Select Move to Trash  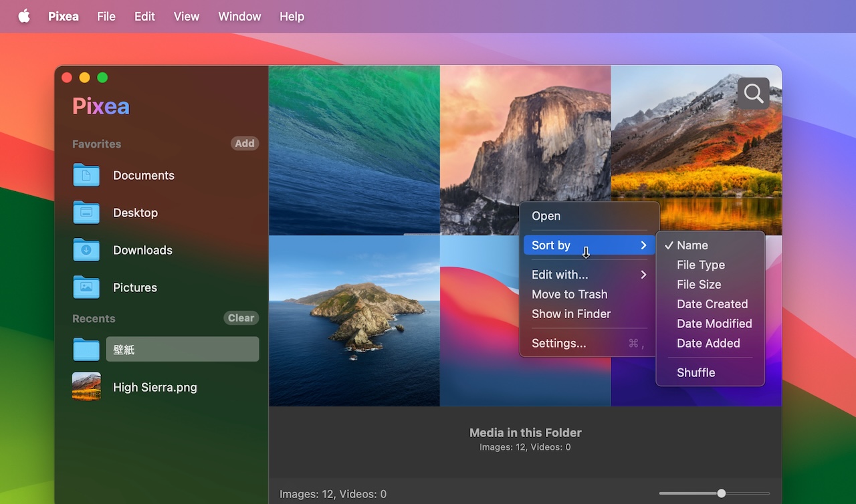589,294
